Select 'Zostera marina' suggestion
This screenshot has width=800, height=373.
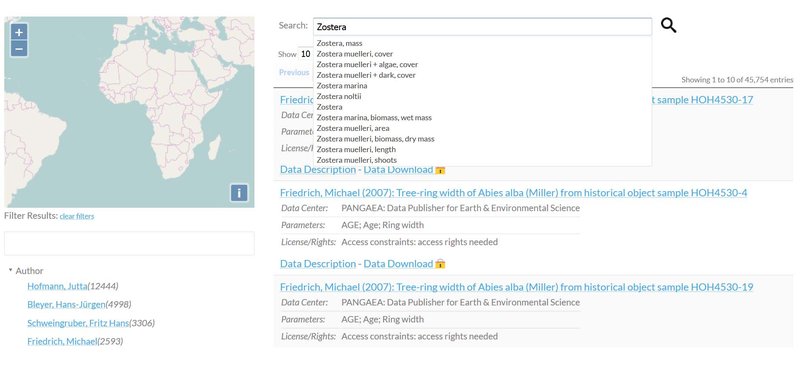[x=341, y=86]
